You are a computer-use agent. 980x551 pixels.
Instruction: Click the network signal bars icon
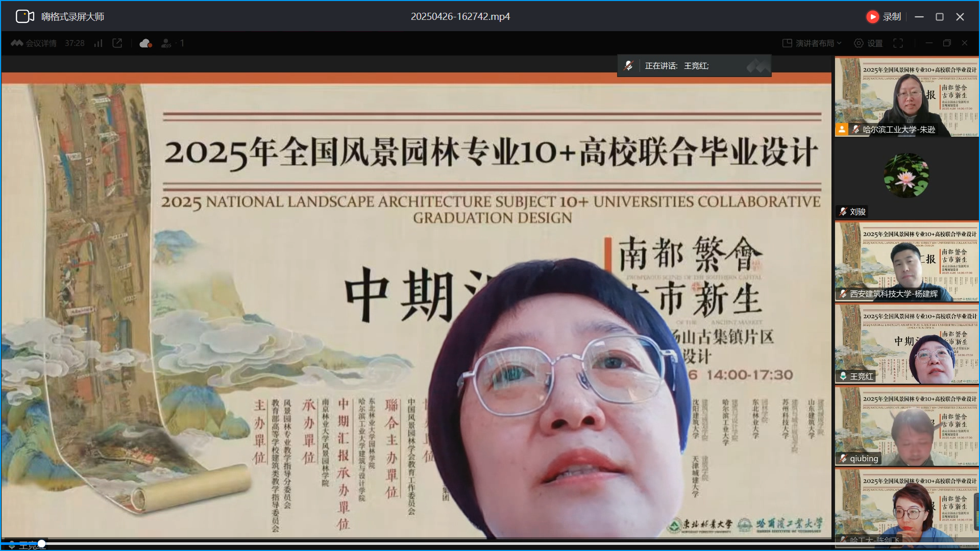99,43
